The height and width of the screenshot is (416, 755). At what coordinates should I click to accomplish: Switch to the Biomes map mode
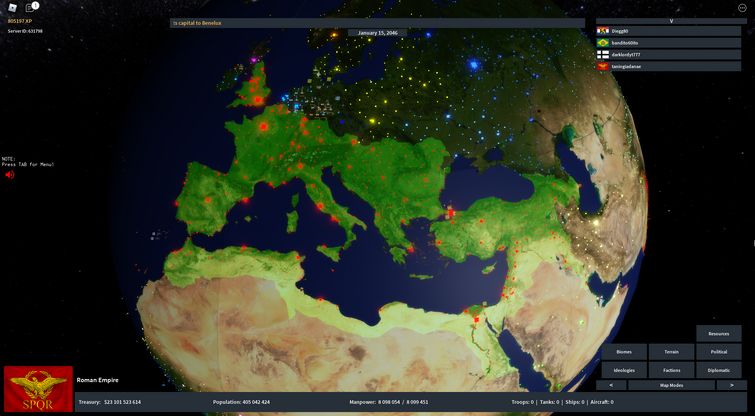[624, 352]
